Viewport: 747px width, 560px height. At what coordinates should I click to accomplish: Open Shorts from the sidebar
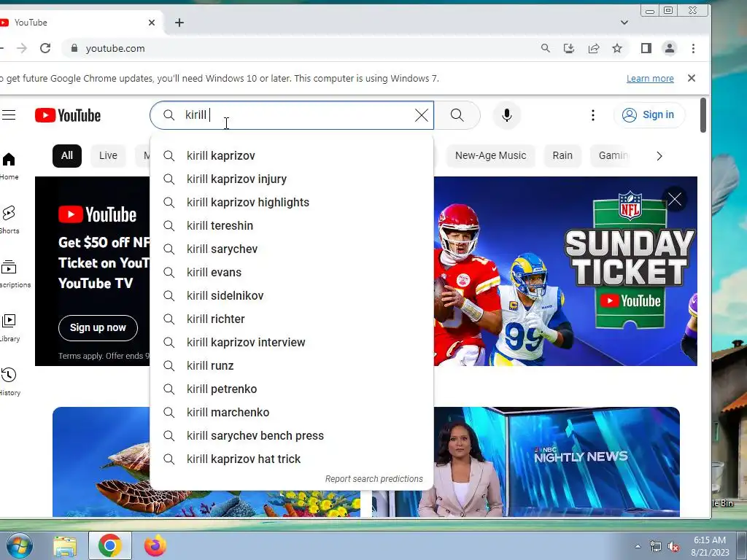pos(9,219)
